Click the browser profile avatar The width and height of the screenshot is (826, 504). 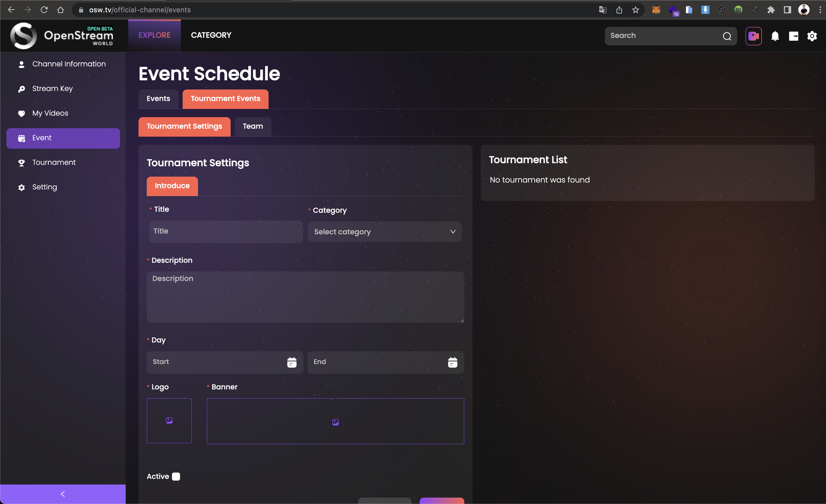[x=804, y=10]
